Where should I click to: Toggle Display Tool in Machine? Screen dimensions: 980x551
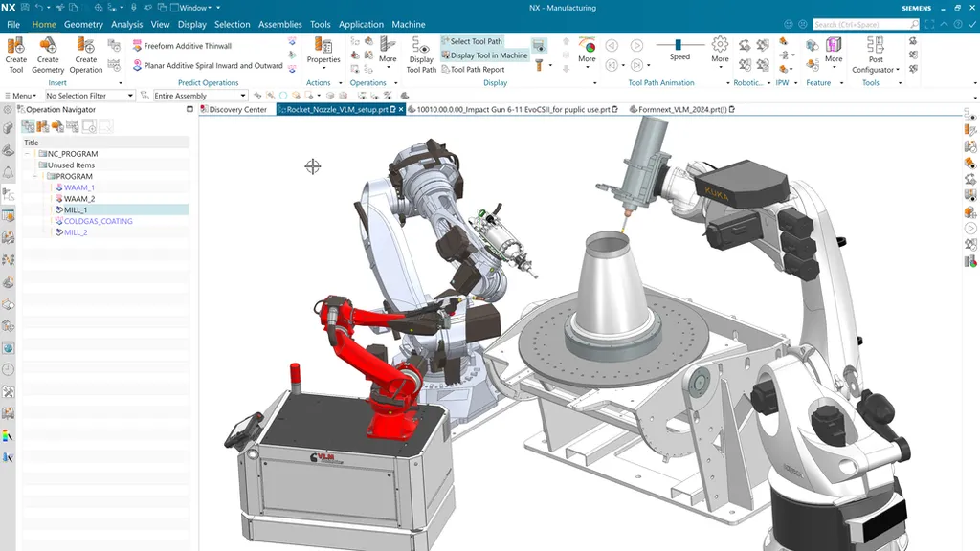click(485, 55)
